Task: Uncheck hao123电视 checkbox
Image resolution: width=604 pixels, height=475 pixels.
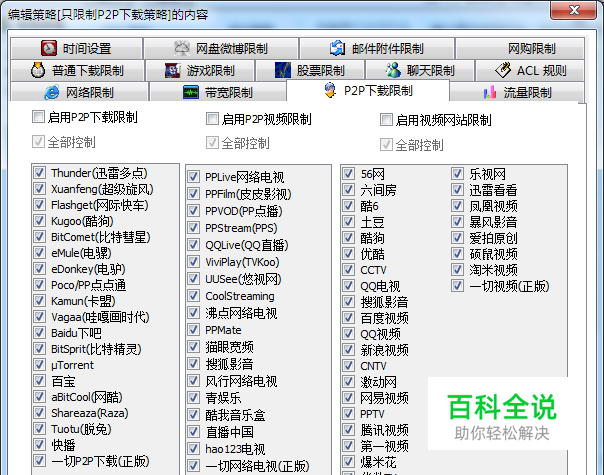Action: tap(193, 448)
